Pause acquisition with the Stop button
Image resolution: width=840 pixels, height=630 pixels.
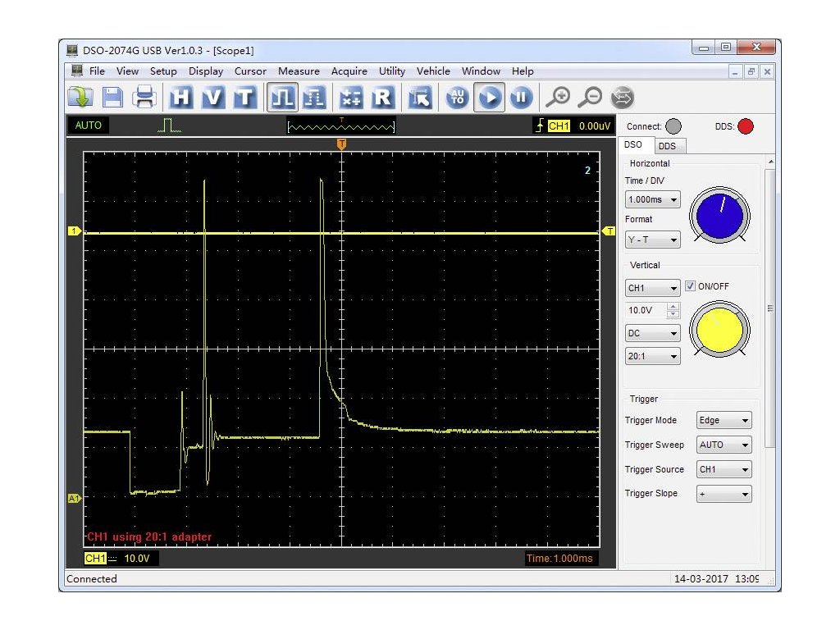(x=521, y=98)
